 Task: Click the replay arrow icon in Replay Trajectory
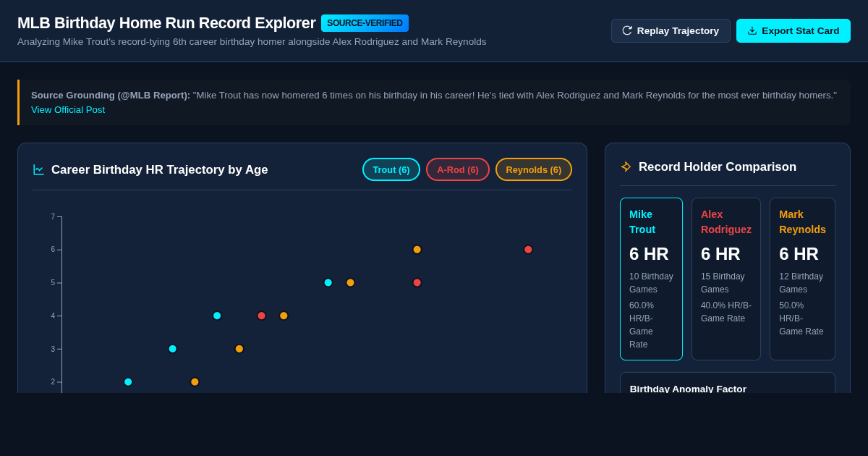click(627, 30)
